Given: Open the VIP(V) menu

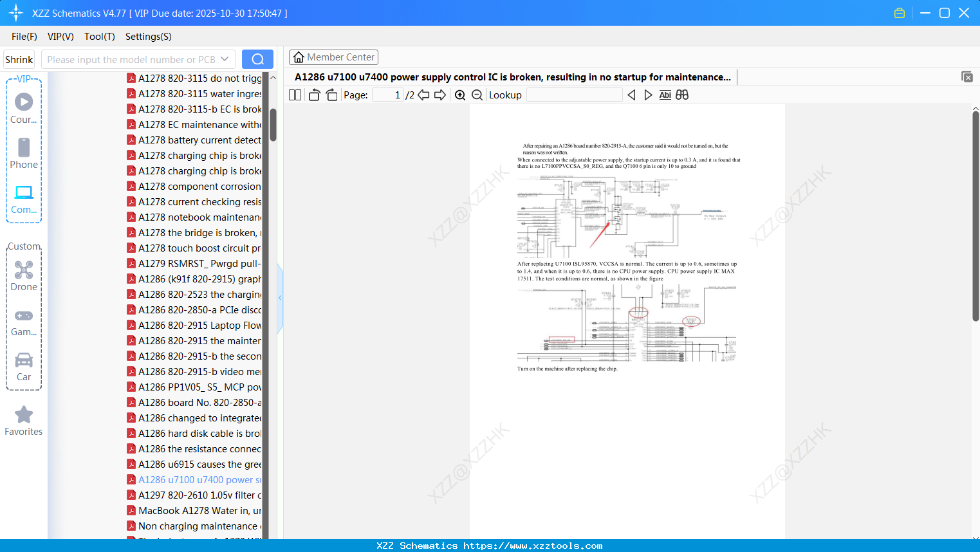Looking at the screenshot, I should (x=60, y=37).
